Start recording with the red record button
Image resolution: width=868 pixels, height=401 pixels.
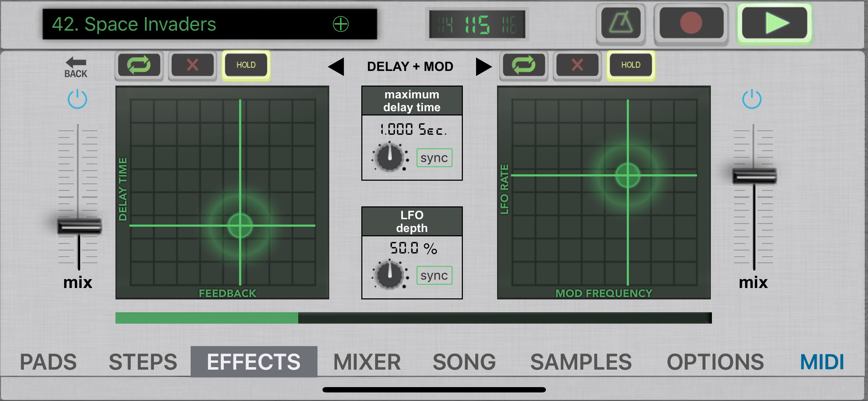[x=691, y=23]
